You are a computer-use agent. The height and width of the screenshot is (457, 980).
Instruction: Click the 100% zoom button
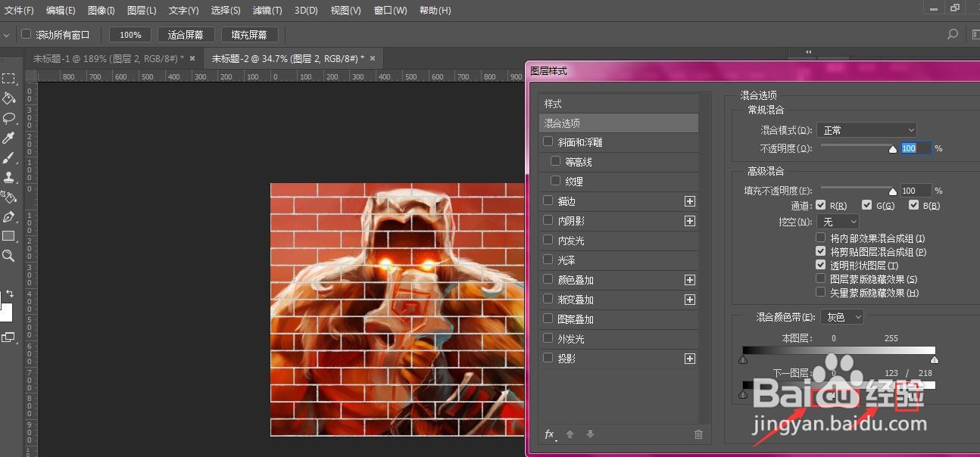click(x=130, y=35)
